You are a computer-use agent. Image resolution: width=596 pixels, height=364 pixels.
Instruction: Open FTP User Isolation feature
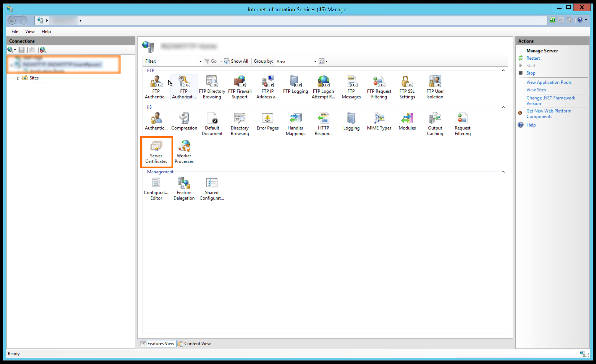(435, 87)
